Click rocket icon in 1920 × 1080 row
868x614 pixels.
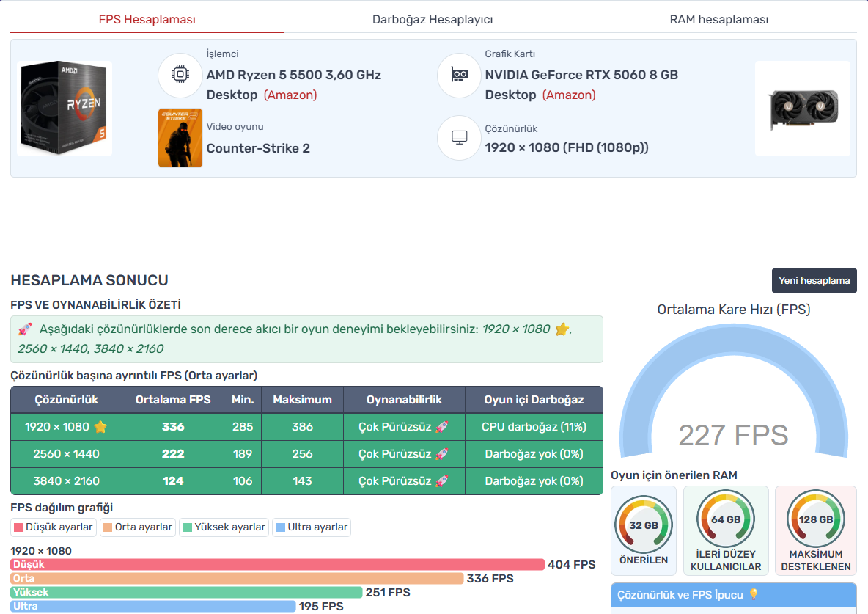coord(442,427)
